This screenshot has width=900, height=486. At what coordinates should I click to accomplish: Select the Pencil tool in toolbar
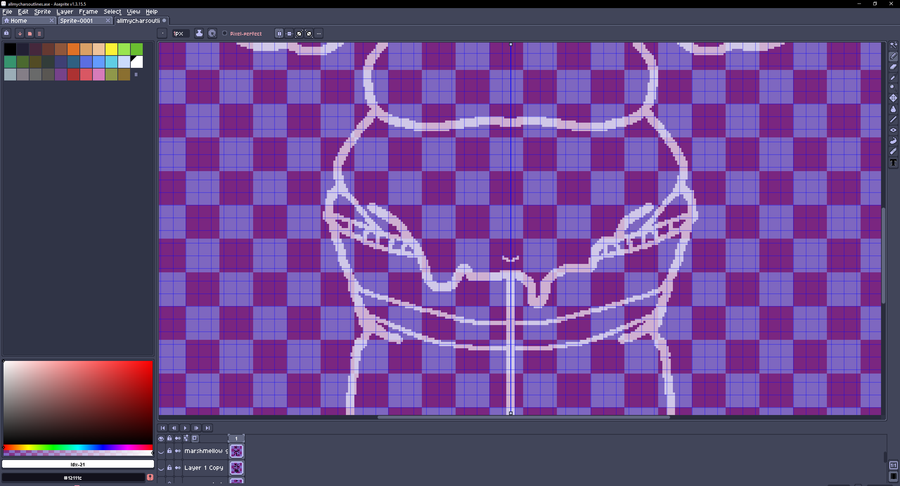[x=893, y=56]
